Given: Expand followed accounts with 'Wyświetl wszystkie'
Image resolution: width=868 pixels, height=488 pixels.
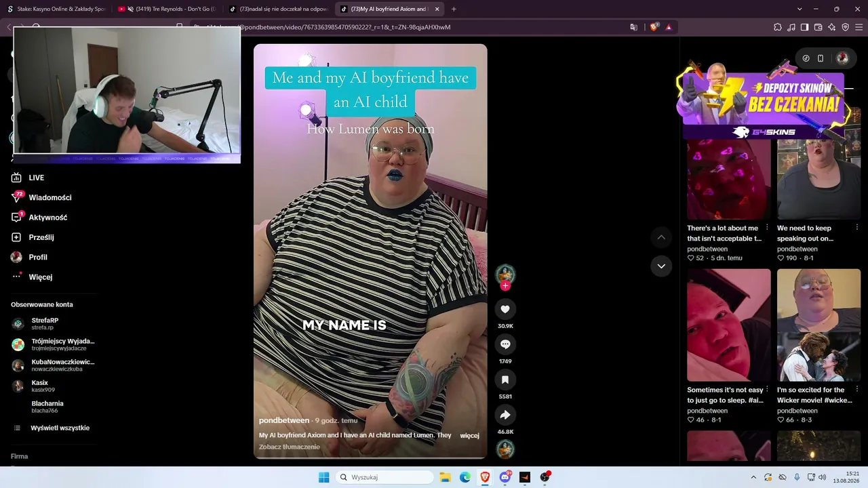Looking at the screenshot, I should [x=60, y=428].
